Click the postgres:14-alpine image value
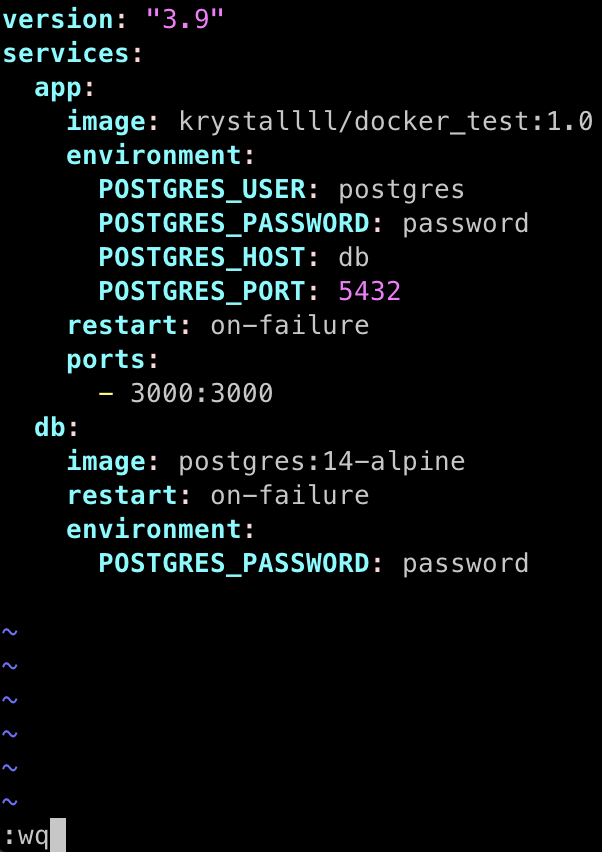602x852 pixels. coord(322,461)
